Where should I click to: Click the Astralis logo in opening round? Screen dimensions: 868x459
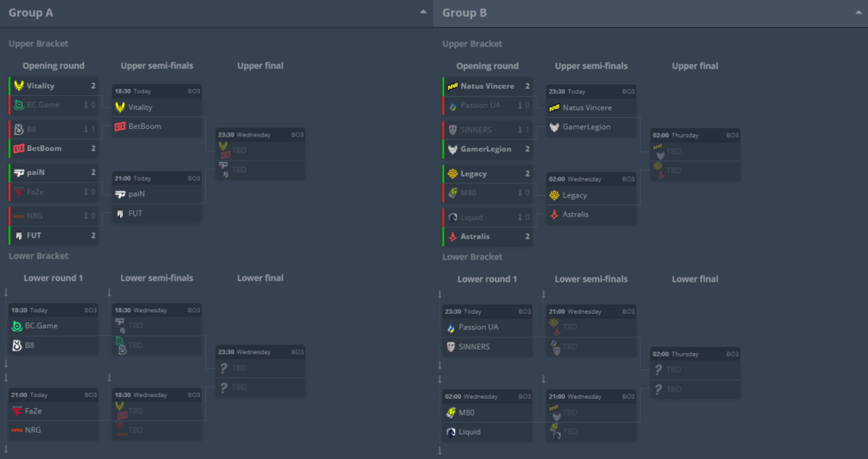(x=453, y=236)
